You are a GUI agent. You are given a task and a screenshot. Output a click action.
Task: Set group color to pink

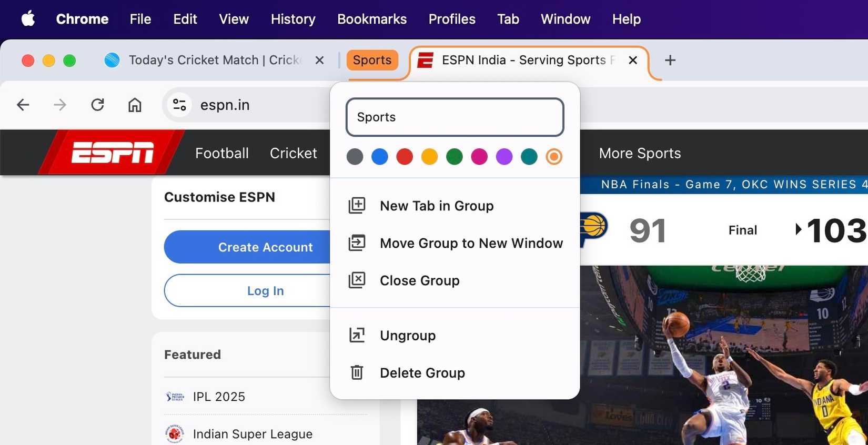point(479,156)
